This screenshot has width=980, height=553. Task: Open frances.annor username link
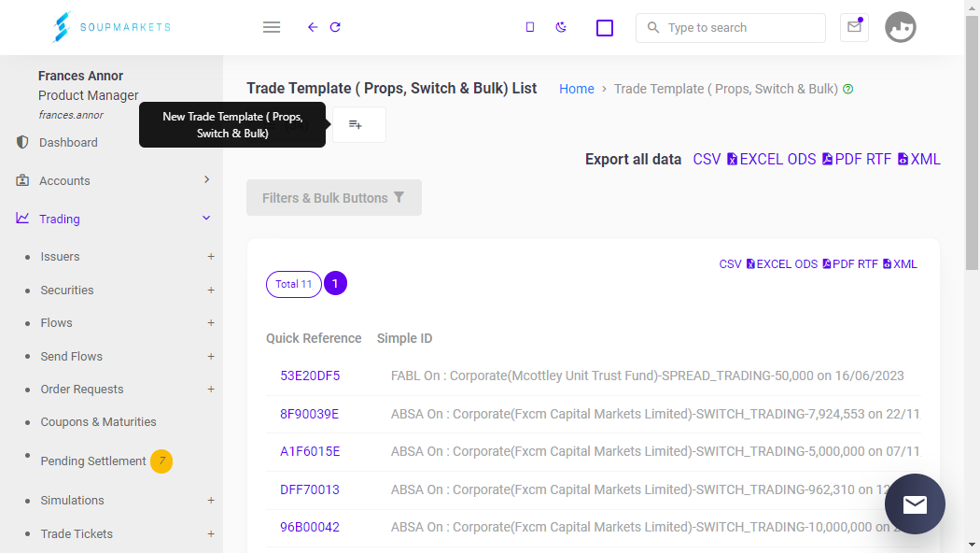71,115
